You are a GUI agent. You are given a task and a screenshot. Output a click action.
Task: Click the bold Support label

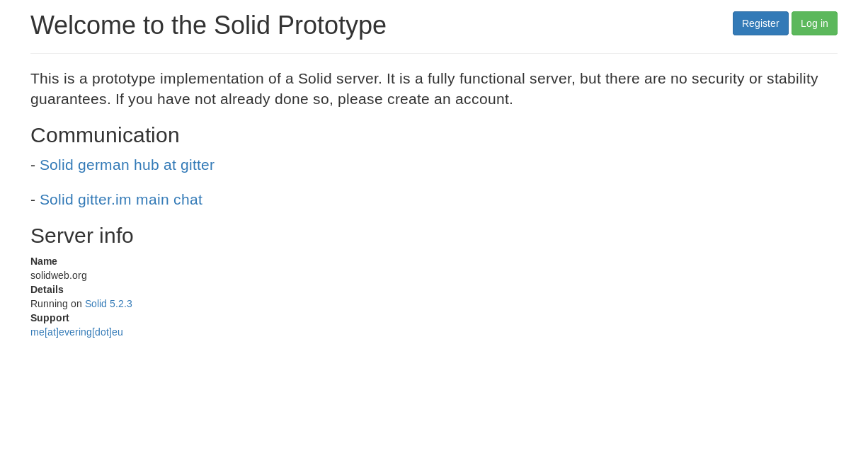50,318
